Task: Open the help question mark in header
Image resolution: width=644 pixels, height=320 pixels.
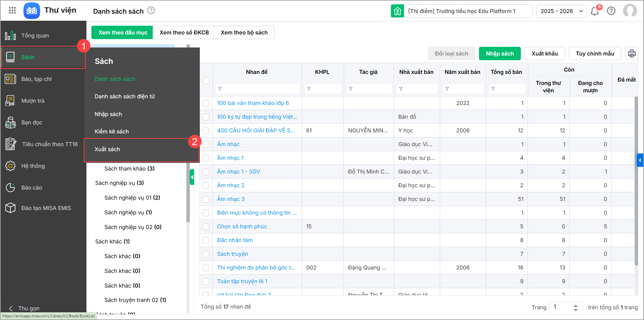Action: point(611,11)
